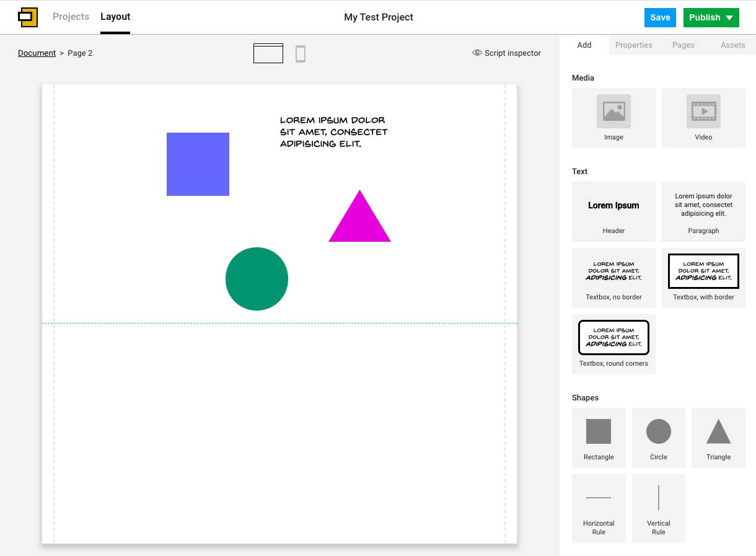This screenshot has height=556, width=756.
Task: Add an Image element from Media
Action: (x=613, y=118)
